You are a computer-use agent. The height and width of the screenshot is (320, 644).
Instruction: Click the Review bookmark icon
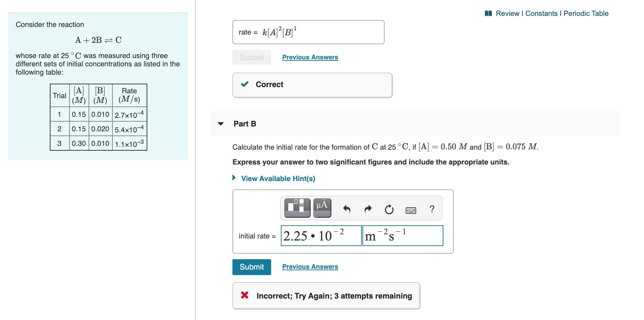pyautogui.click(x=488, y=13)
